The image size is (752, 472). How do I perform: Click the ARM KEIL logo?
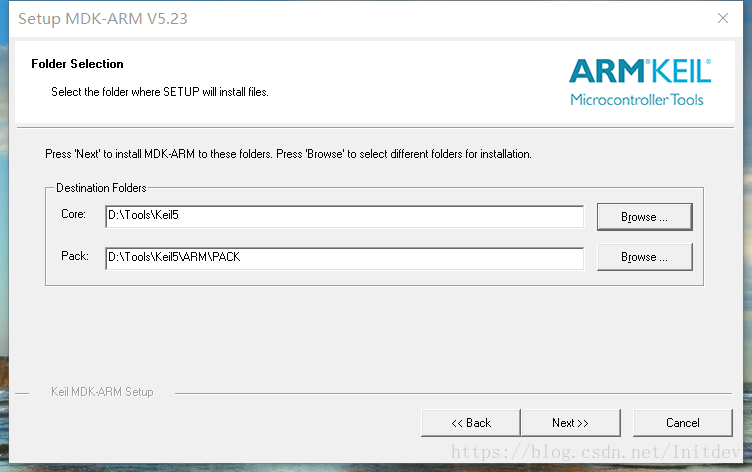[x=640, y=82]
